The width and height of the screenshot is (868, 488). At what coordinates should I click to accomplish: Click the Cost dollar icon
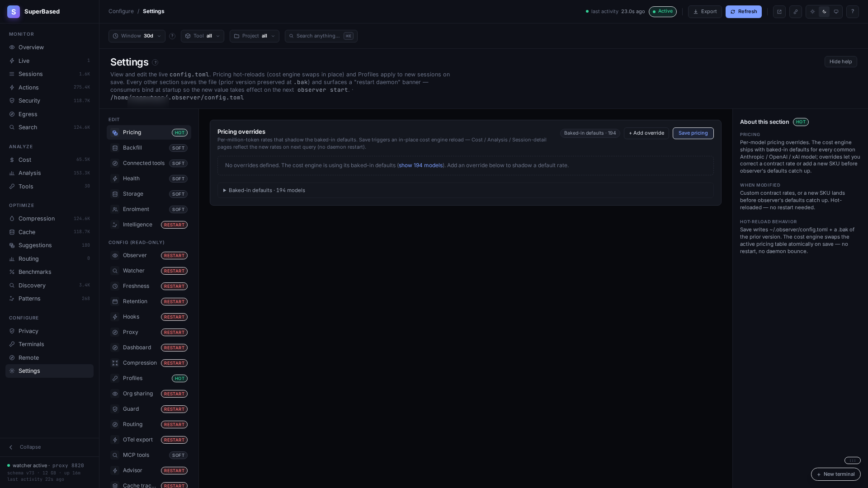[x=12, y=160]
